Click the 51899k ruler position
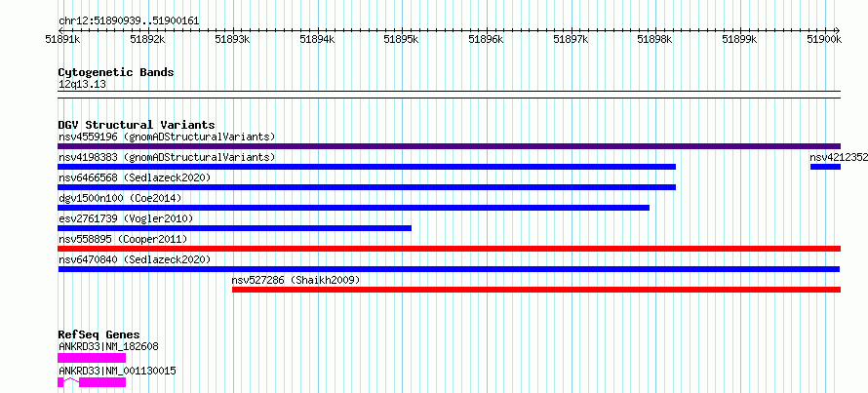The height and width of the screenshot is (393, 868). 740,39
